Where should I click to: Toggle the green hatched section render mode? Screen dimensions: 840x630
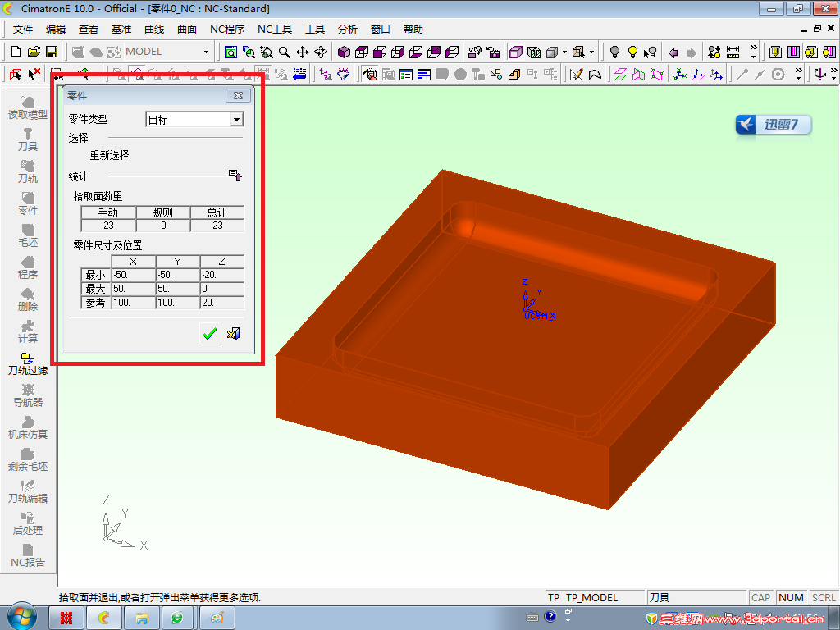[534, 52]
